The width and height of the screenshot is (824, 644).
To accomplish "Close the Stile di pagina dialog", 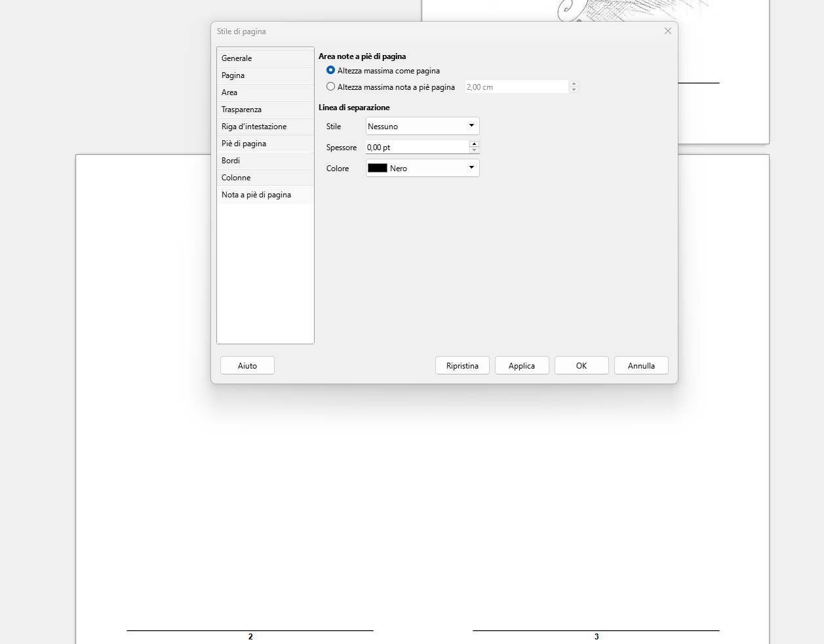I will point(667,31).
